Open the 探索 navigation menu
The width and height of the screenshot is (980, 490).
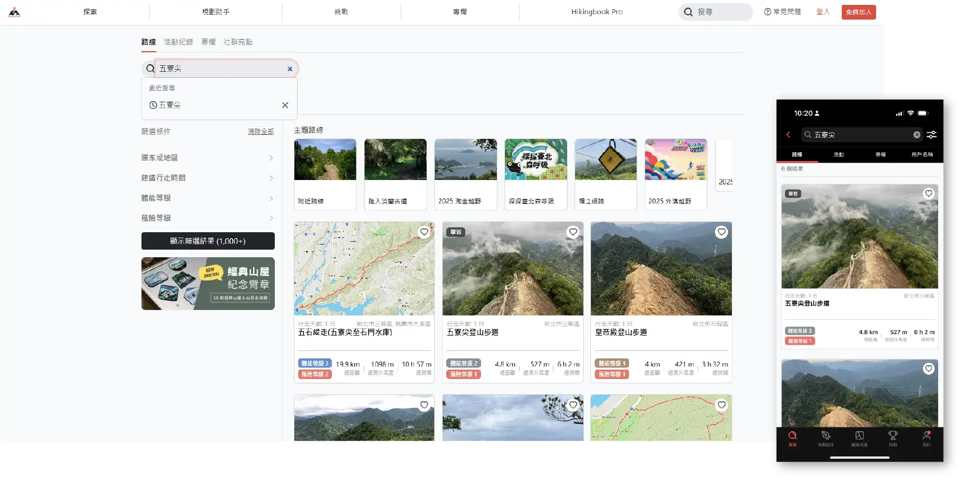click(90, 12)
